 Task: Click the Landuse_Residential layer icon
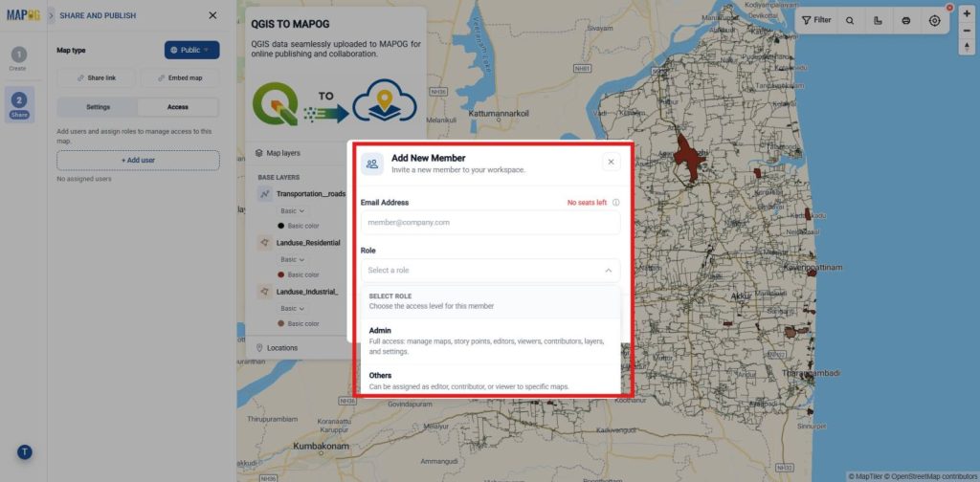tap(265, 243)
